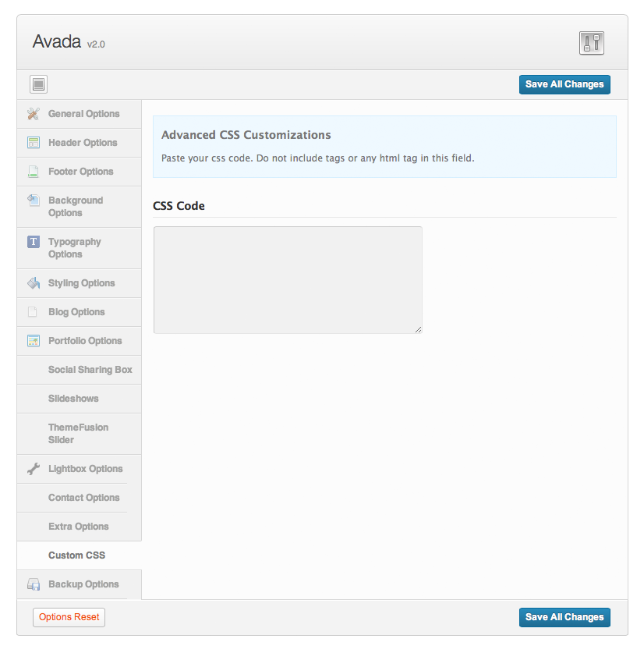Click the Backup Options disk icon
Viewport: 644px width, 653px height.
(x=34, y=584)
